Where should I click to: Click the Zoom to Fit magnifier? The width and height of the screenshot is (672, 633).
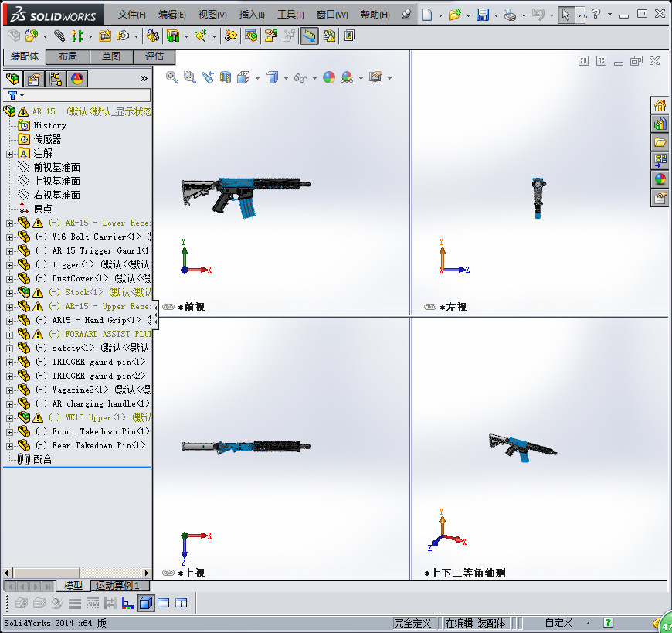tap(171, 77)
